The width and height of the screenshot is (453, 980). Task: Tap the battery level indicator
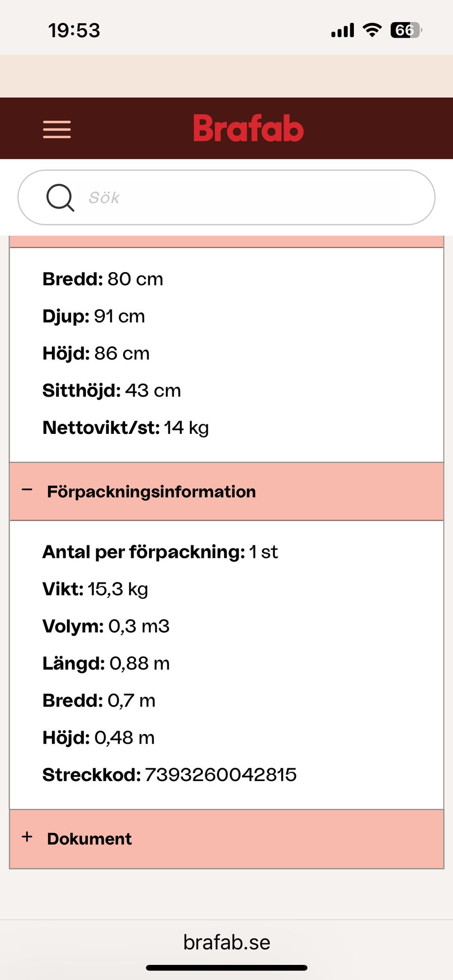pyautogui.click(x=405, y=30)
